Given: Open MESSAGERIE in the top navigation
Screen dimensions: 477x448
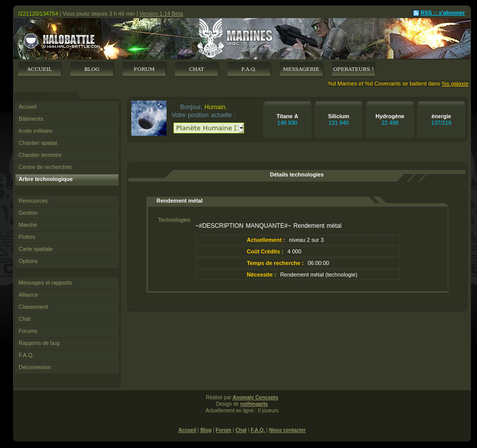Looking at the screenshot, I should coord(301,69).
